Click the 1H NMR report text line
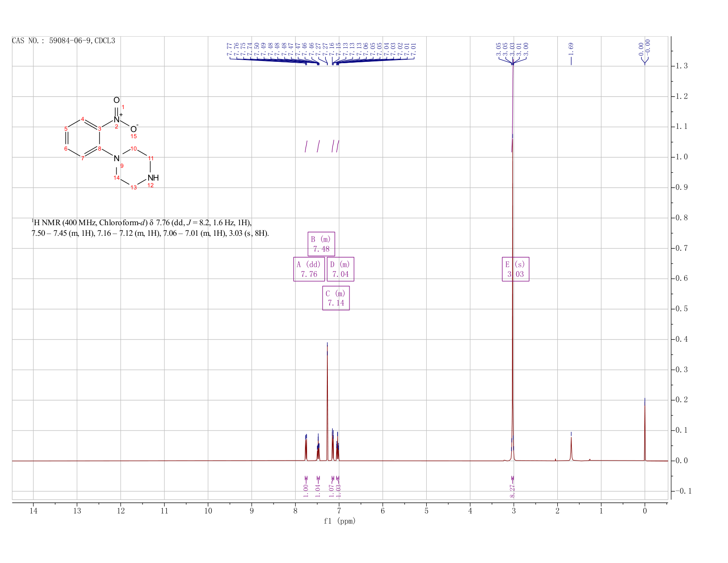The image size is (728, 563). click(x=150, y=228)
